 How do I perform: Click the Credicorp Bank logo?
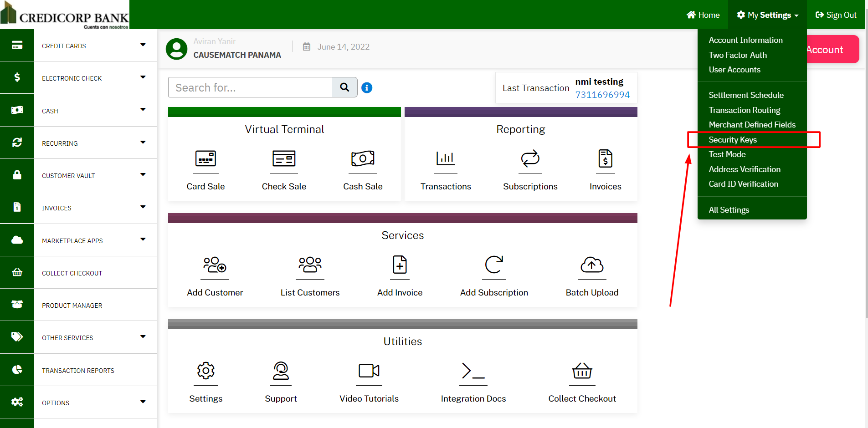(x=65, y=15)
